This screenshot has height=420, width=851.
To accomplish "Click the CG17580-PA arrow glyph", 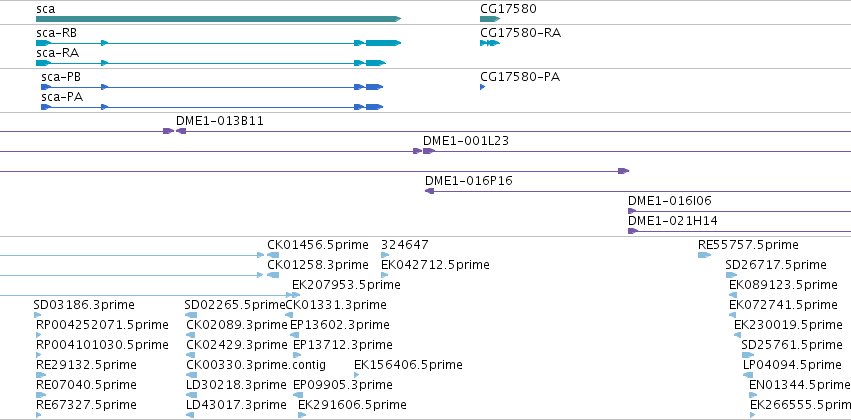I will point(482,87).
